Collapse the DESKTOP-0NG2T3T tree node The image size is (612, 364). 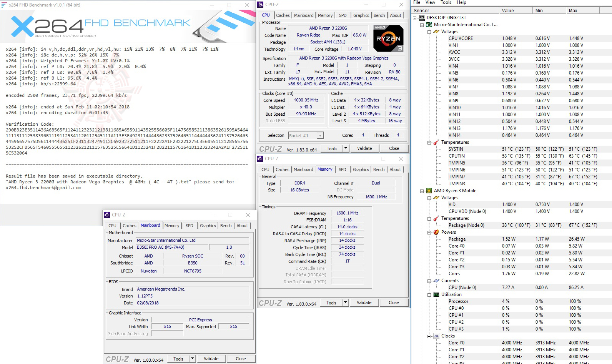point(415,18)
